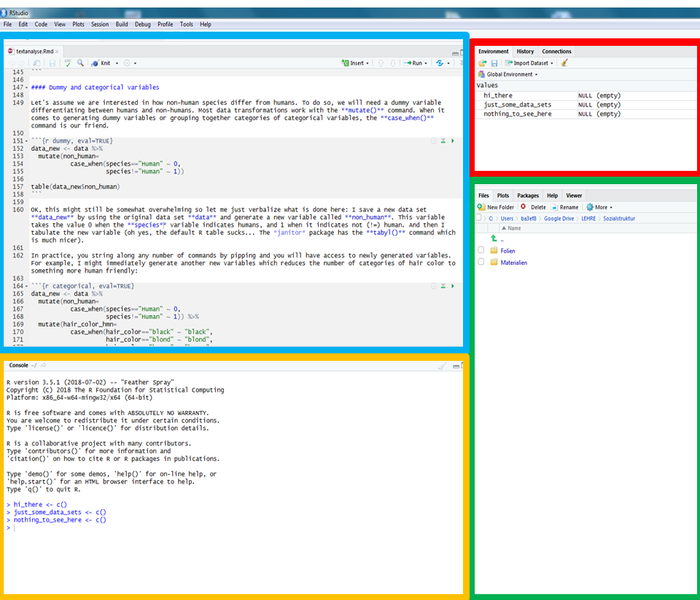Switch to the Plots tab
The image size is (700, 600).
click(x=503, y=196)
